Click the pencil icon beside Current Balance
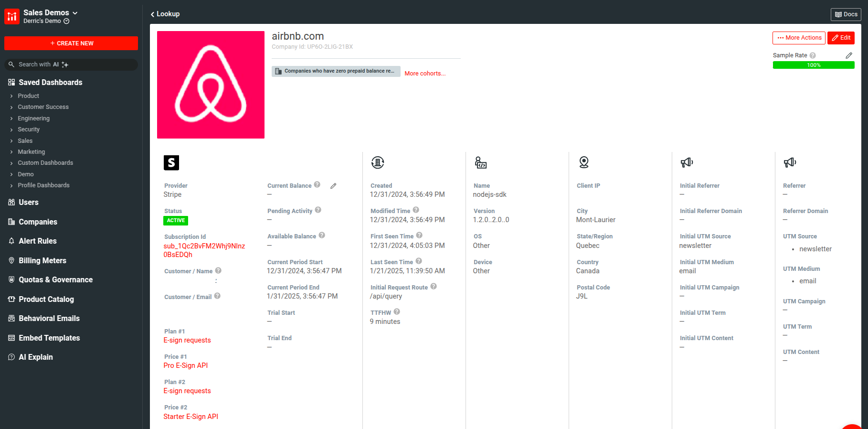This screenshot has width=868, height=429. [333, 186]
